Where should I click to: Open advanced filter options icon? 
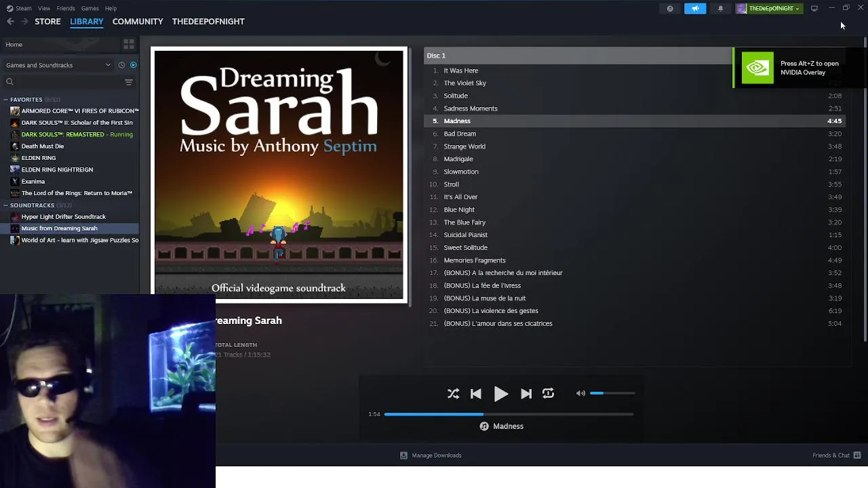coord(128,82)
